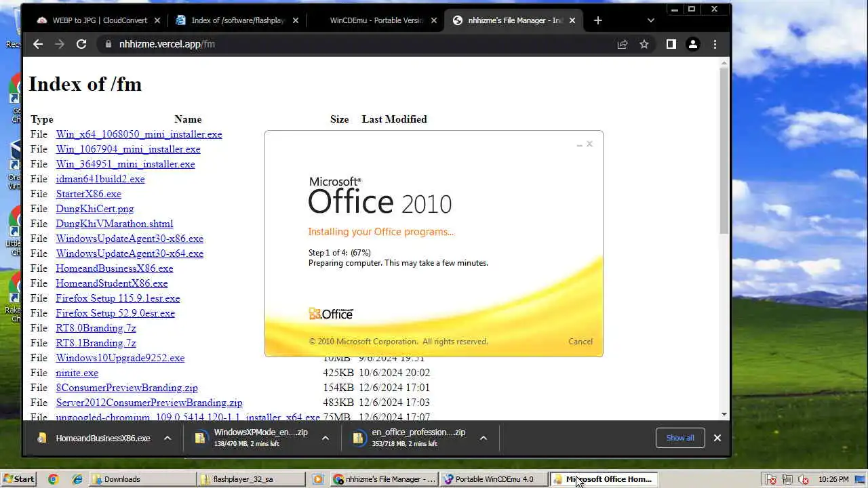Click the scrollbar down arrow on the page

point(724,413)
